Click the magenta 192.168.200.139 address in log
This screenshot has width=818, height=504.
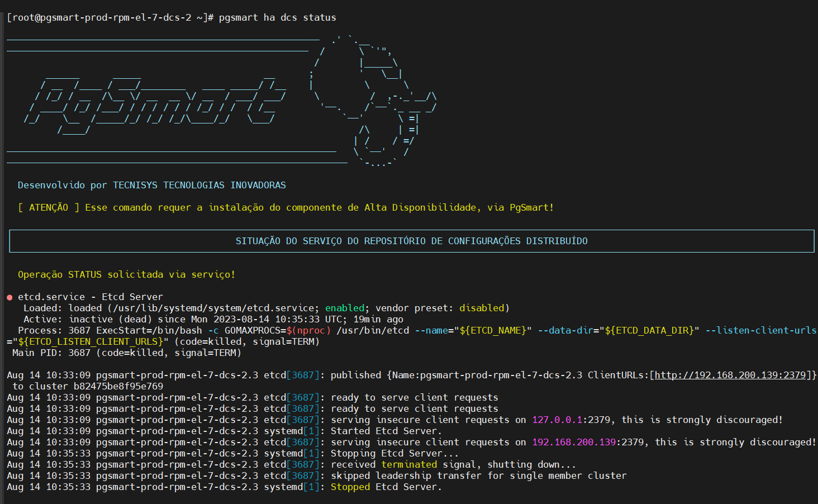click(x=574, y=442)
